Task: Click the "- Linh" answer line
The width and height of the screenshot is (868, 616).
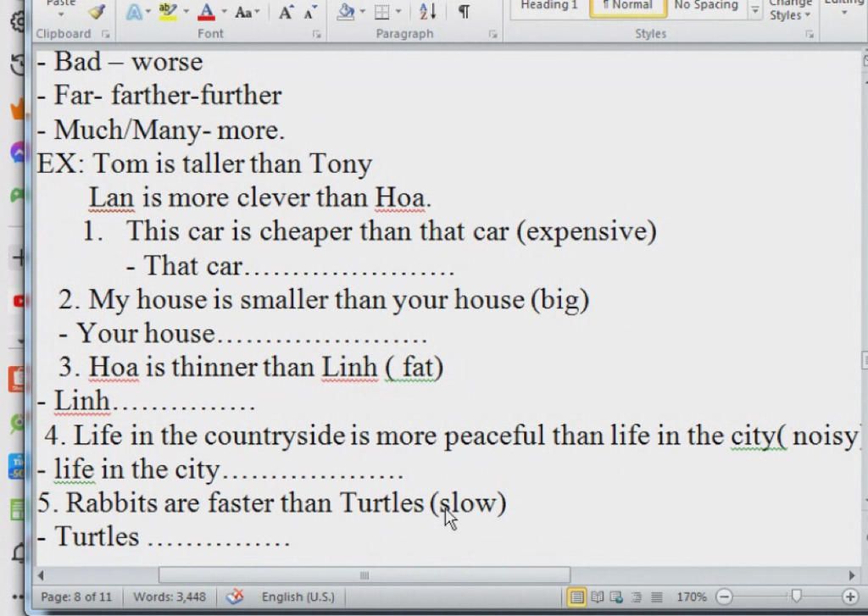Action: click(146, 402)
